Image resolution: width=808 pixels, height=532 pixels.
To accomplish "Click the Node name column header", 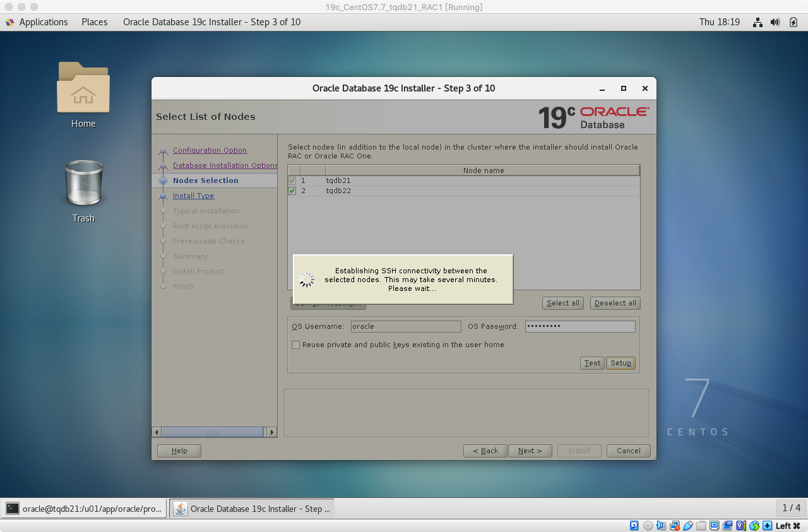I will (x=483, y=170).
